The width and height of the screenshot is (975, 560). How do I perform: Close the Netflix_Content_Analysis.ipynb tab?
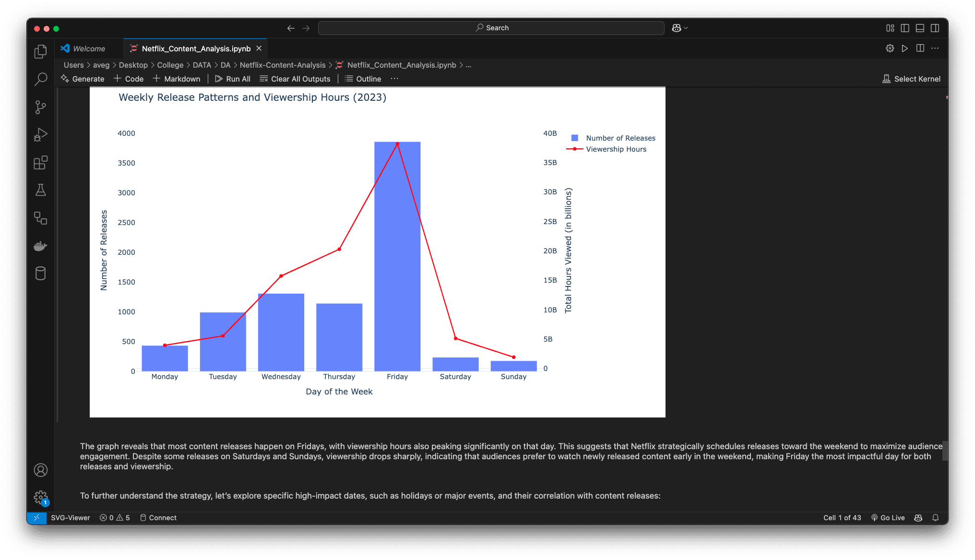click(259, 48)
